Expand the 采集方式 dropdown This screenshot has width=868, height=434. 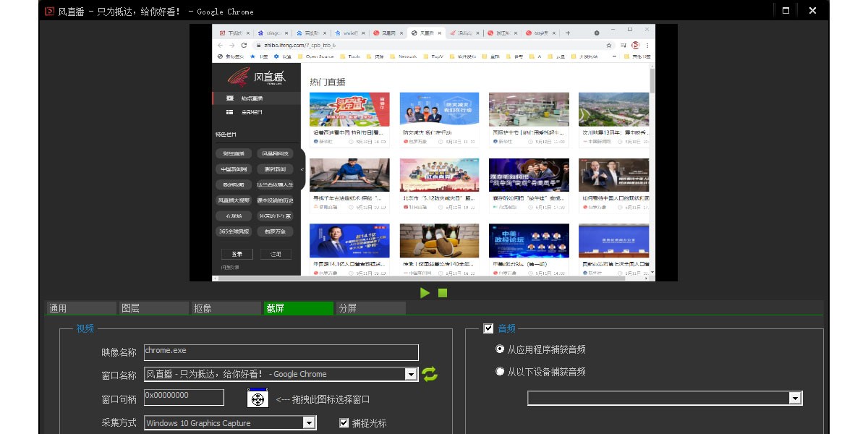pos(309,423)
